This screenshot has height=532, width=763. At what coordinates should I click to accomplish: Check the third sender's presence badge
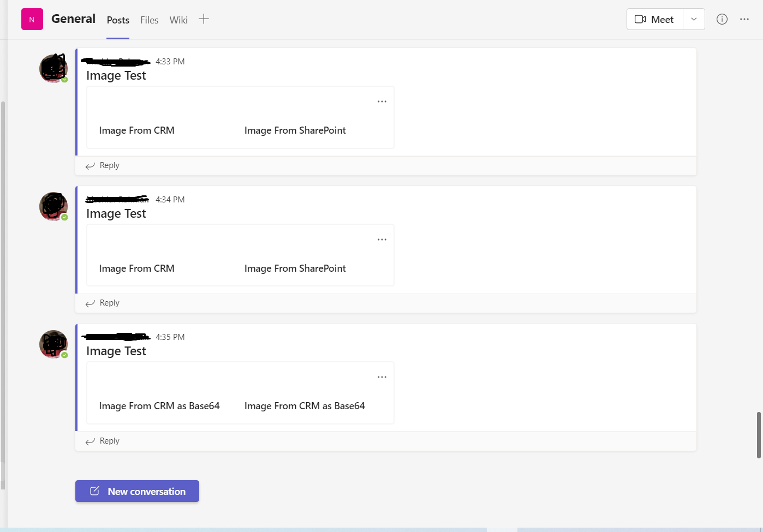click(65, 355)
